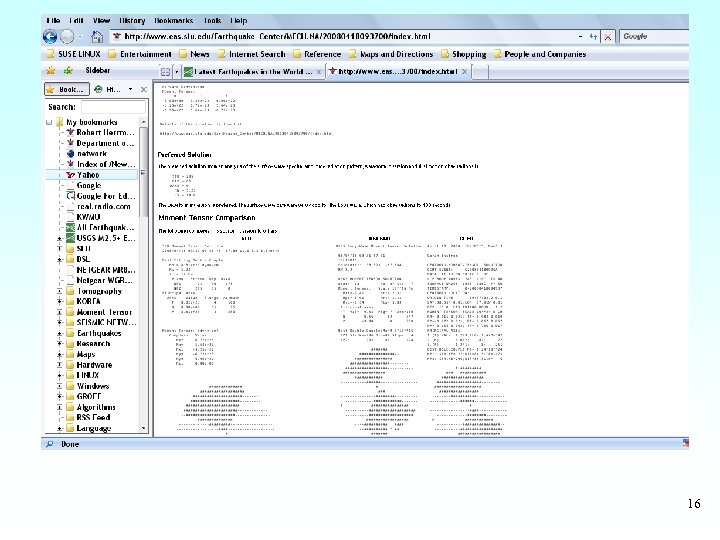Click the browser Back arrow button
720x540 pixels.
pyautogui.click(x=52, y=37)
